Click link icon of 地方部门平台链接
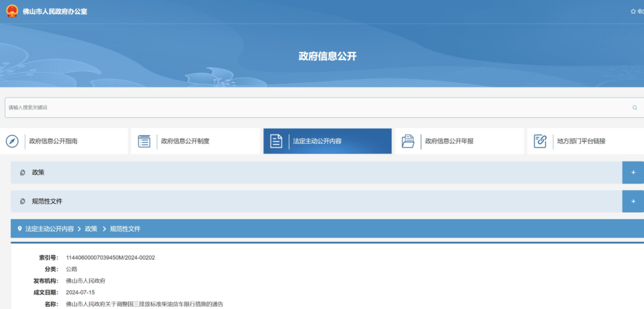This screenshot has height=309, width=644. pos(540,141)
